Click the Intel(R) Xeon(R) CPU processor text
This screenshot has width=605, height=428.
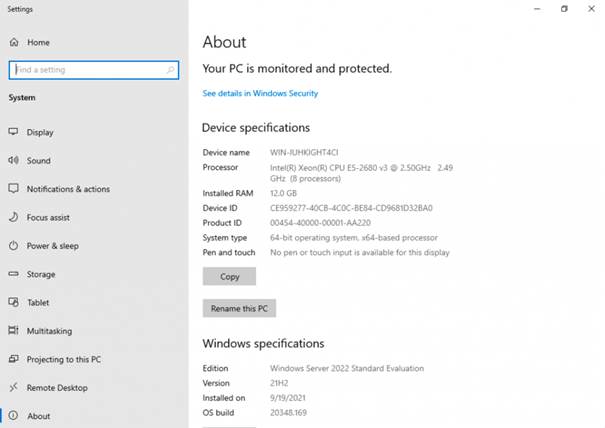pyautogui.click(x=362, y=173)
